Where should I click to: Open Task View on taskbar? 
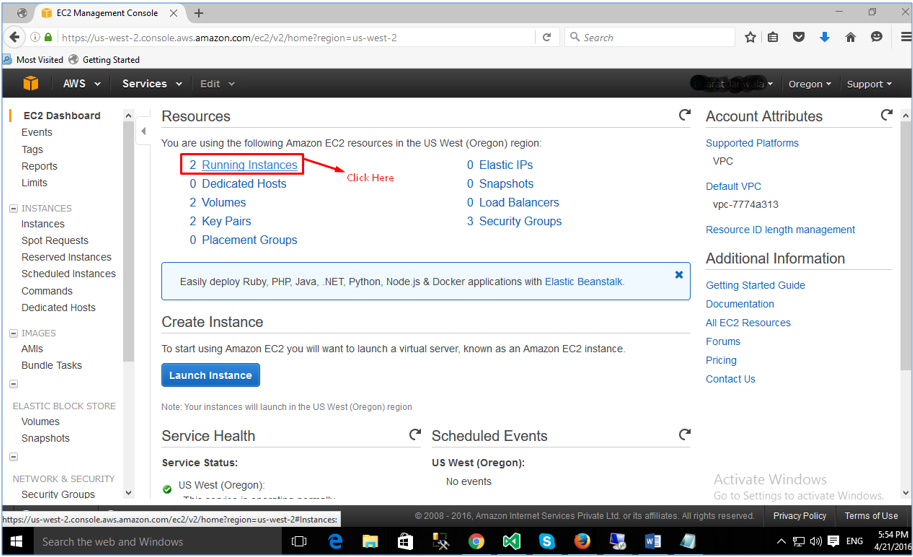click(299, 542)
